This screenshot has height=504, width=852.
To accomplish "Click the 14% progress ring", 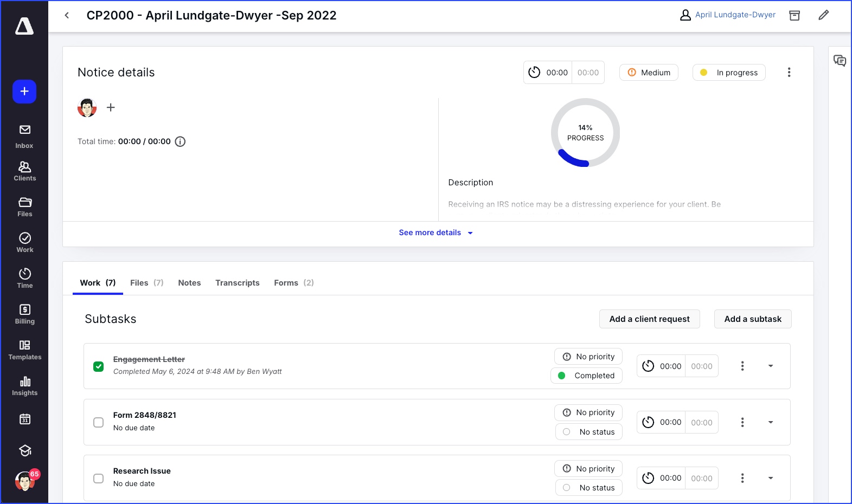I will pos(585,133).
